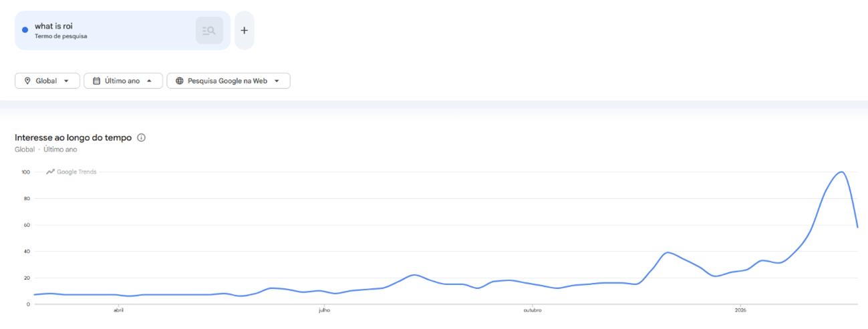
Task: Click the Interesse ao longo do tempo heading
Action: [x=73, y=137]
